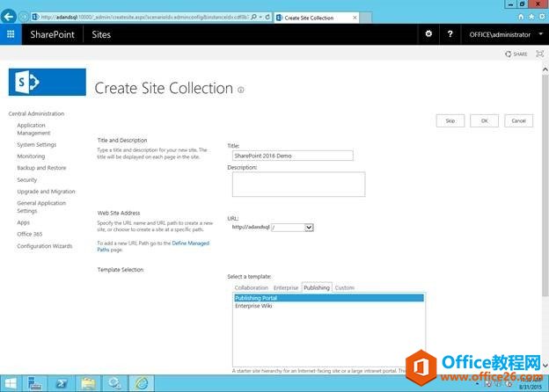Viewport: 549px width, 392px height.
Task: Click the SharePoint header link
Action: (52, 34)
